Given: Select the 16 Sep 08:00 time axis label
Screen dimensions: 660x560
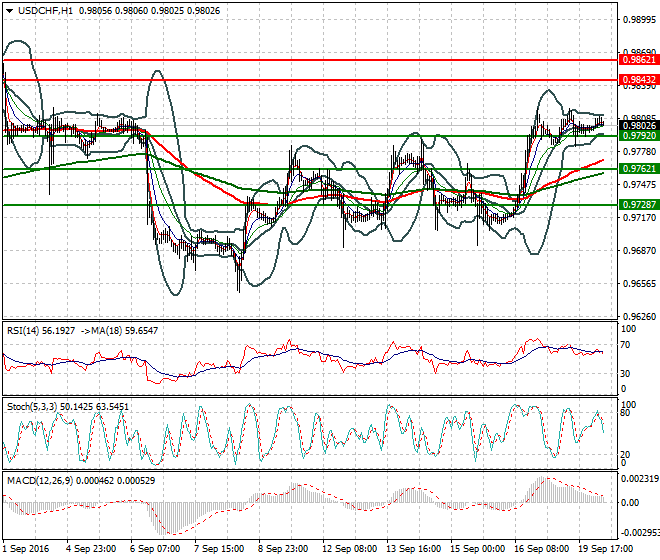Looking at the screenshot, I should click(x=541, y=549).
